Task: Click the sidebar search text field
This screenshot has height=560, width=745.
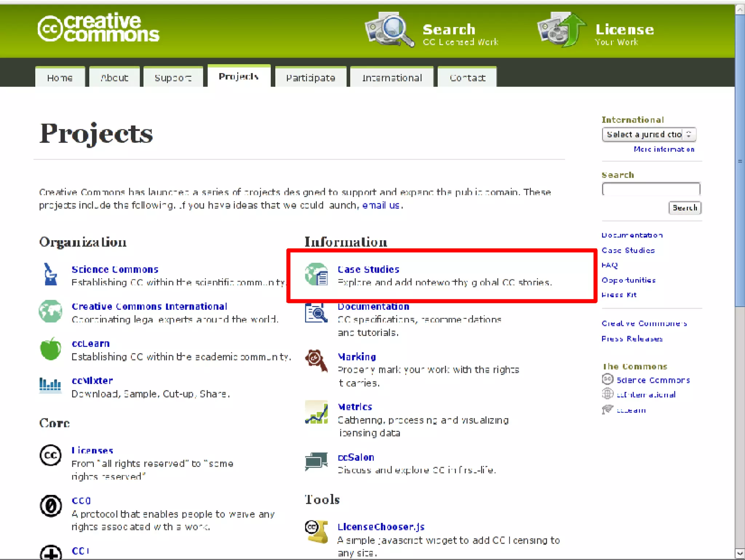Action: (650, 189)
